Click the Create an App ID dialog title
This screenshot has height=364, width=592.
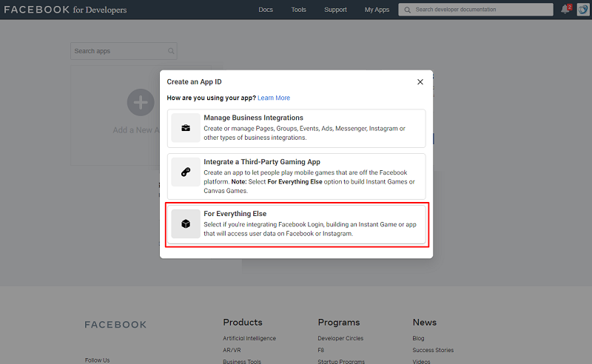tap(194, 82)
